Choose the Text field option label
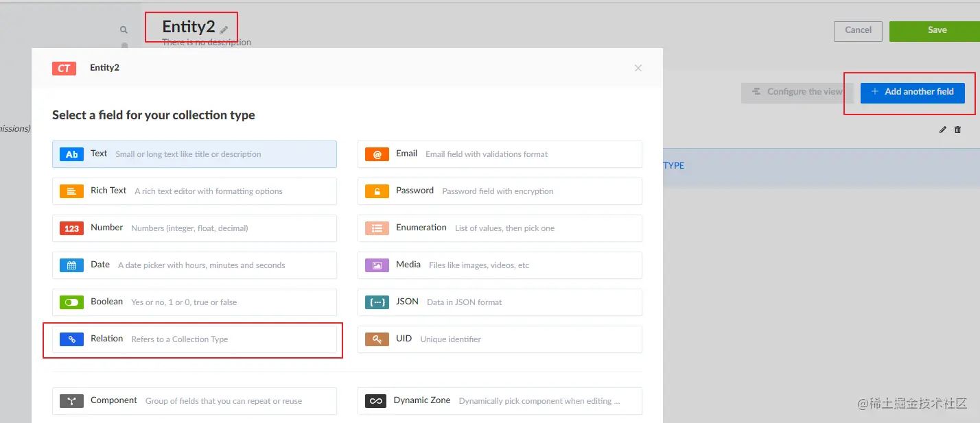This screenshot has width=980, height=423. 99,154
